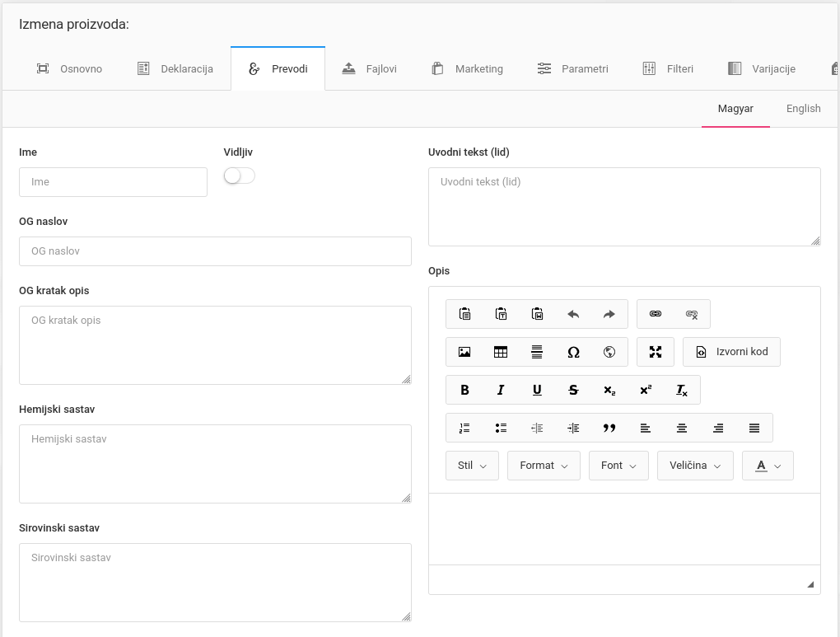Click into OG kratak opis textarea
Viewport: 840px width, 637px height.
coord(216,345)
